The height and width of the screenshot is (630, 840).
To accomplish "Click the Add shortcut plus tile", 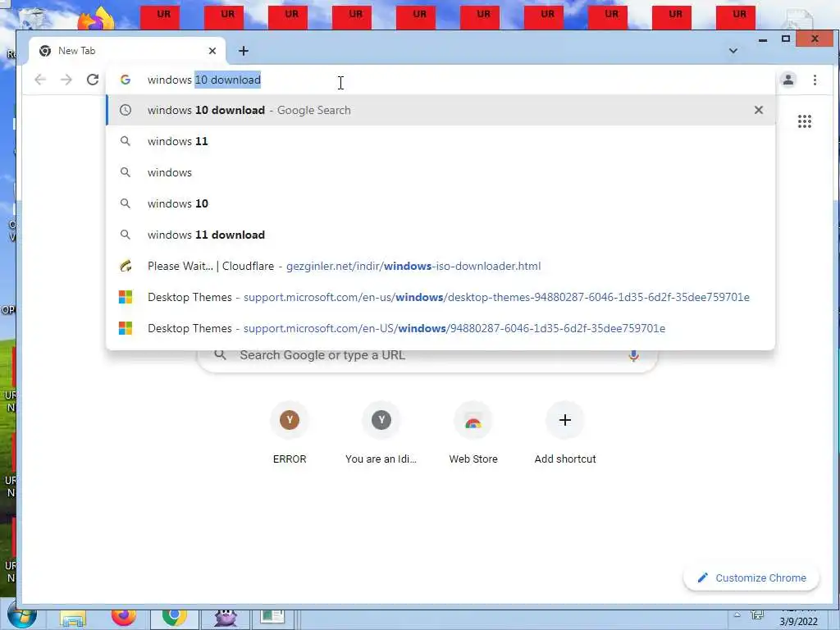I will coord(564,434).
